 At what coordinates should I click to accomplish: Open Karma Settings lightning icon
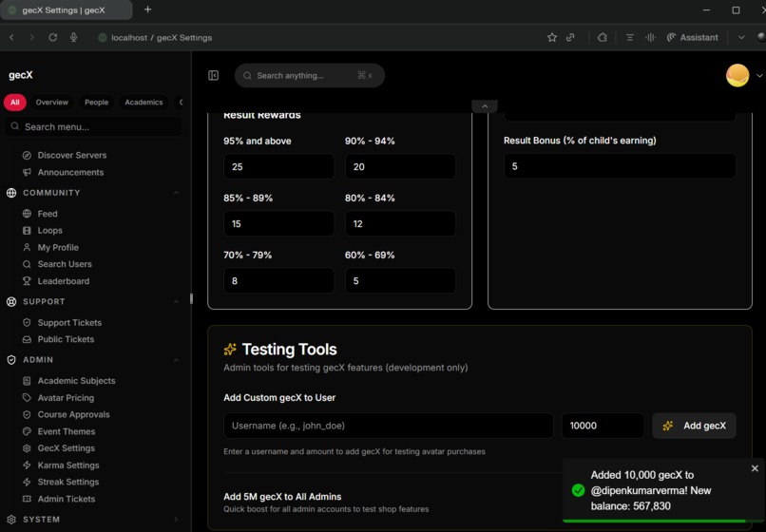click(27, 465)
